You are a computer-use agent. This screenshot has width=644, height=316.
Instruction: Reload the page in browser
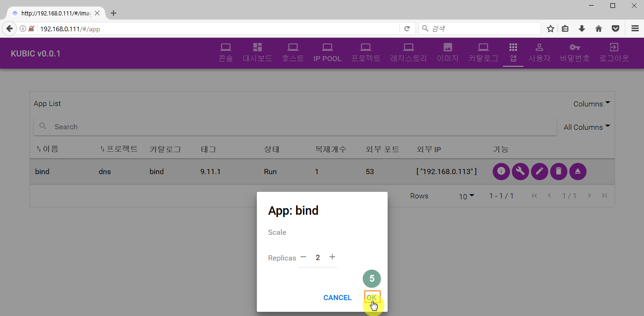(407, 28)
